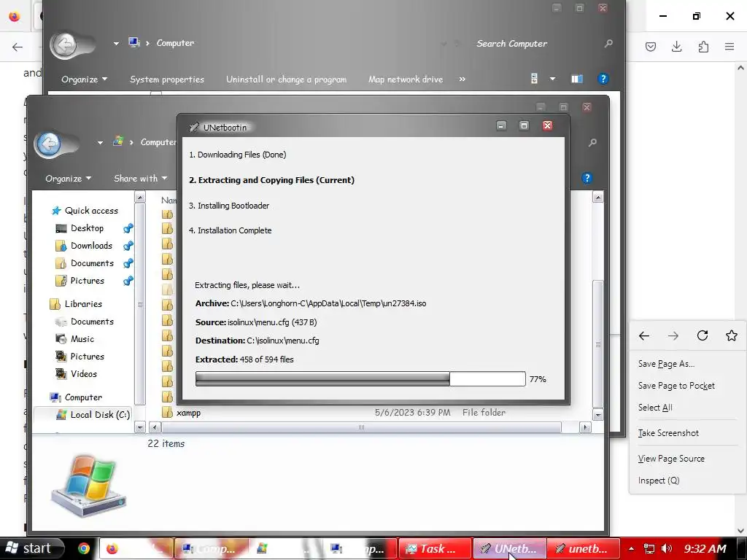Click the scroll down arrow of the navigation pane
Image resolution: width=747 pixels, height=560 pixels.
click(139, 427)
